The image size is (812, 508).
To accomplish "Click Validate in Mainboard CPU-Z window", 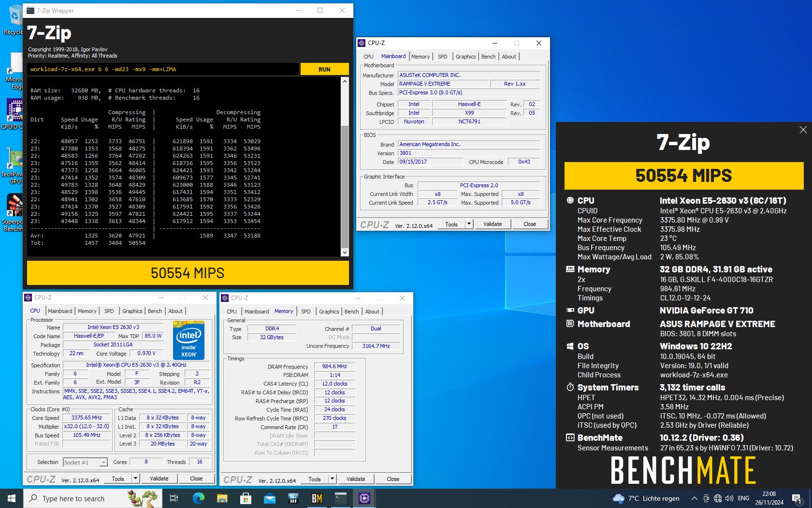I will (493, 224).
